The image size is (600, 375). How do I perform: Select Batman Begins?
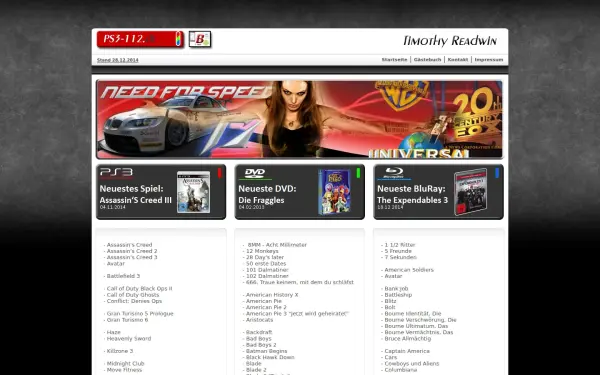[x=265, y=351]
